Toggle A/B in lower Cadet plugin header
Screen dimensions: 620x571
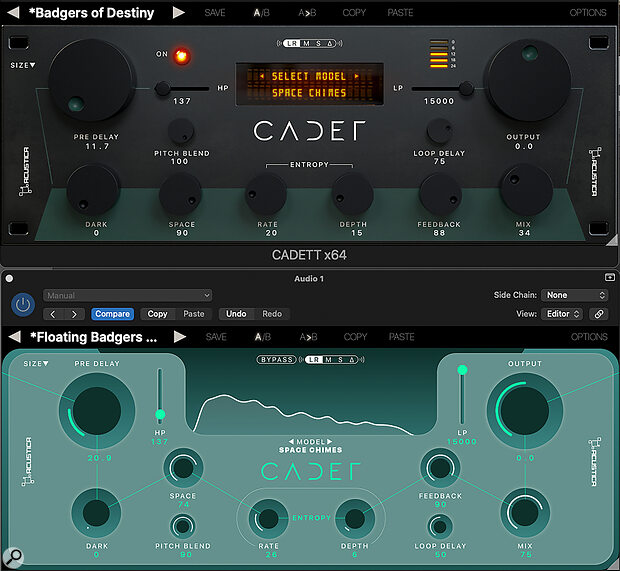click(263, 337)
